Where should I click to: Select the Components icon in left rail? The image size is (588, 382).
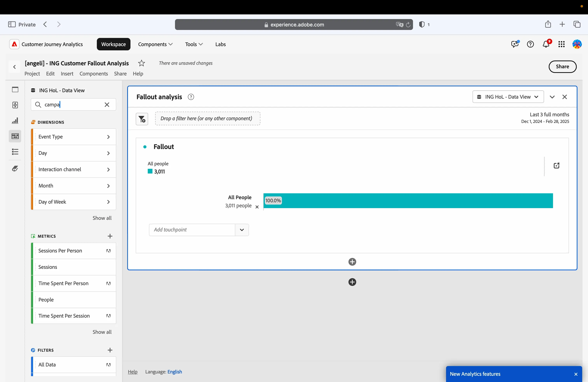tap(15, 136)
